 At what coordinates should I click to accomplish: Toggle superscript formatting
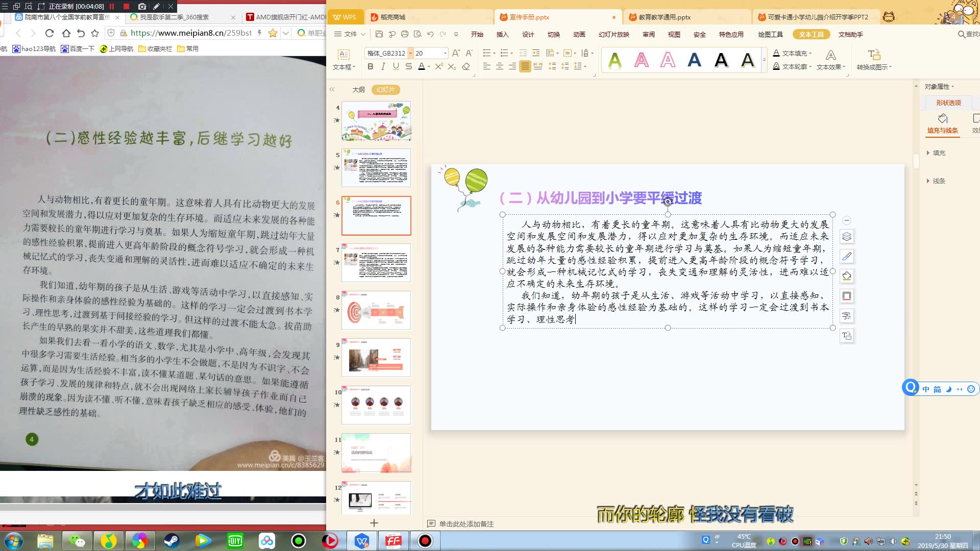(x=439, y=66)
